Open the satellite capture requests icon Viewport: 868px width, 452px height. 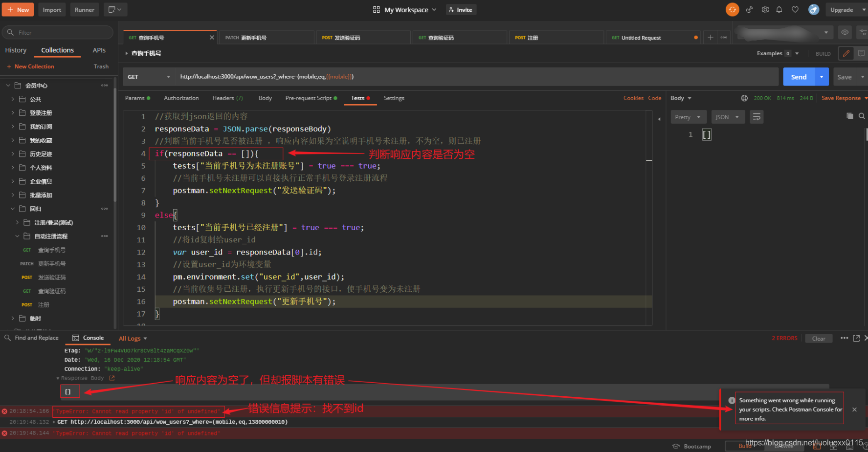tap(749, 10)
